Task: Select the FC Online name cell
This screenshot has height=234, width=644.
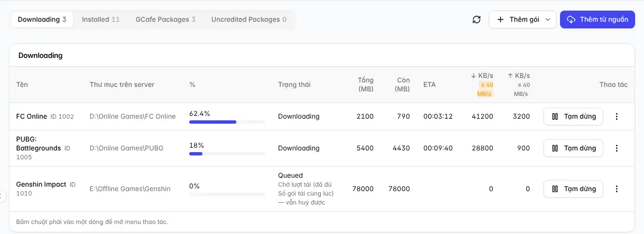Action: click(x=44, y=116)
